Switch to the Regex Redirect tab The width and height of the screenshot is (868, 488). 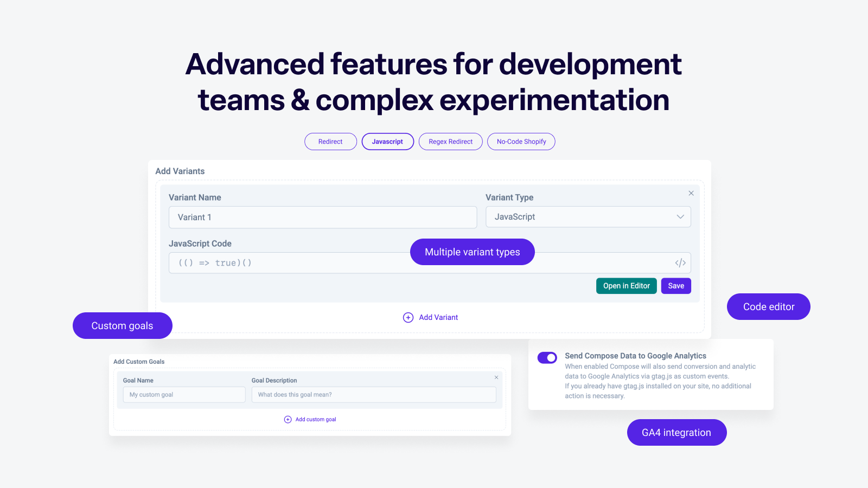(450, 142)
